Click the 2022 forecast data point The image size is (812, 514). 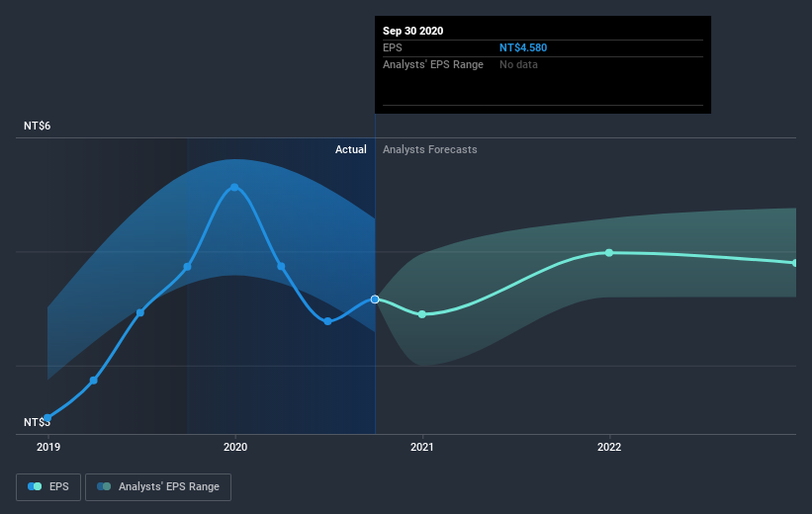click(x=609, y=253)
